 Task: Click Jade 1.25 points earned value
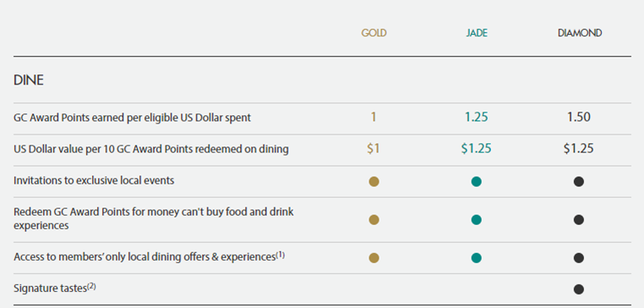click(477, 118)
